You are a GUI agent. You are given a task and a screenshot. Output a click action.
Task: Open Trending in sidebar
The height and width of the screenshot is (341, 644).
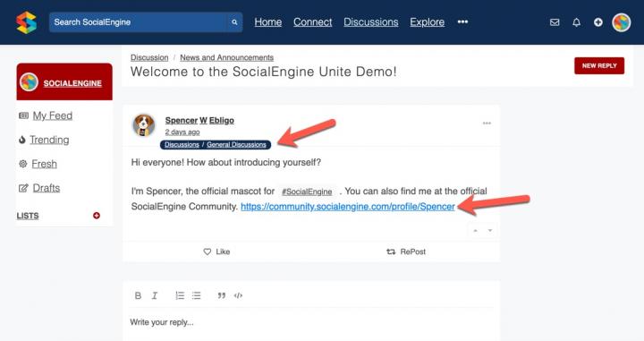tap(49, 140)
